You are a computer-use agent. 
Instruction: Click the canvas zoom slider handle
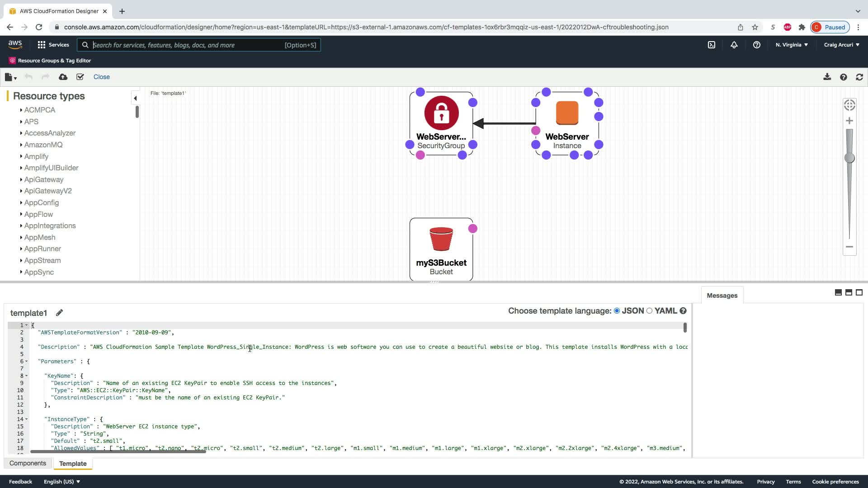click(849, 158)
